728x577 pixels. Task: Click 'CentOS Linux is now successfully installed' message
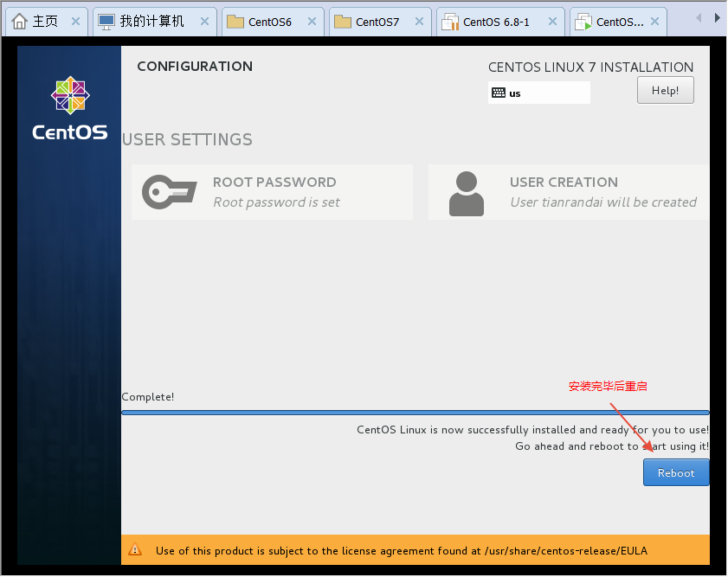click(532, 430)
